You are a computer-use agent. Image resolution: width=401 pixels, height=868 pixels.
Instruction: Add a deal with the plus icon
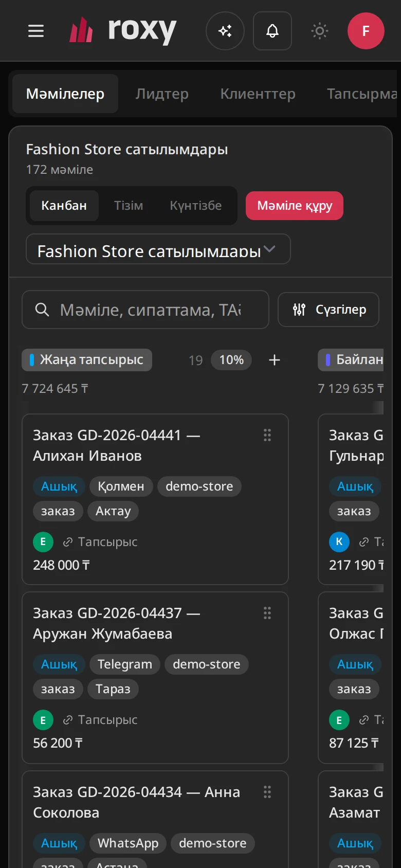pos(275,360)
